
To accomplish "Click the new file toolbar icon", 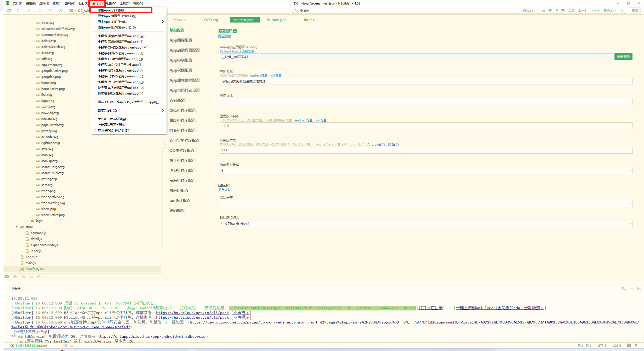I will pyautogui.click(x=9, y=11).
